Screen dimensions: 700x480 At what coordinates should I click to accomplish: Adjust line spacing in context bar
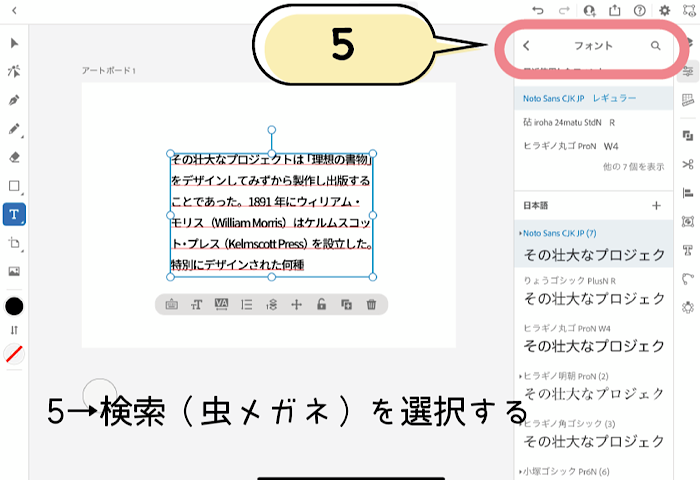(x=246, y=305)
